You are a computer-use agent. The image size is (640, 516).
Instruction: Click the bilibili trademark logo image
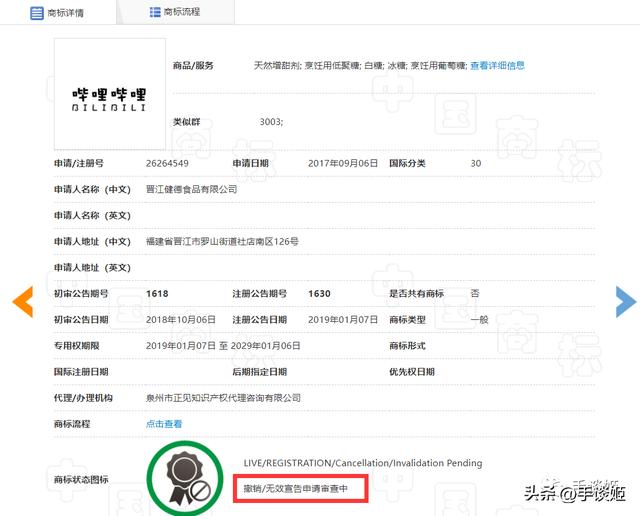click(110, 94)
